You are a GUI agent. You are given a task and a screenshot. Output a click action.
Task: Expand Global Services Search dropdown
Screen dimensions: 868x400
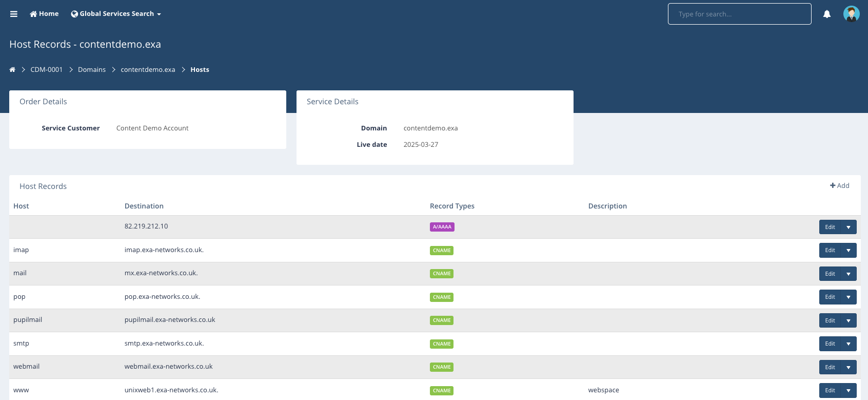[x=116, y=14]
